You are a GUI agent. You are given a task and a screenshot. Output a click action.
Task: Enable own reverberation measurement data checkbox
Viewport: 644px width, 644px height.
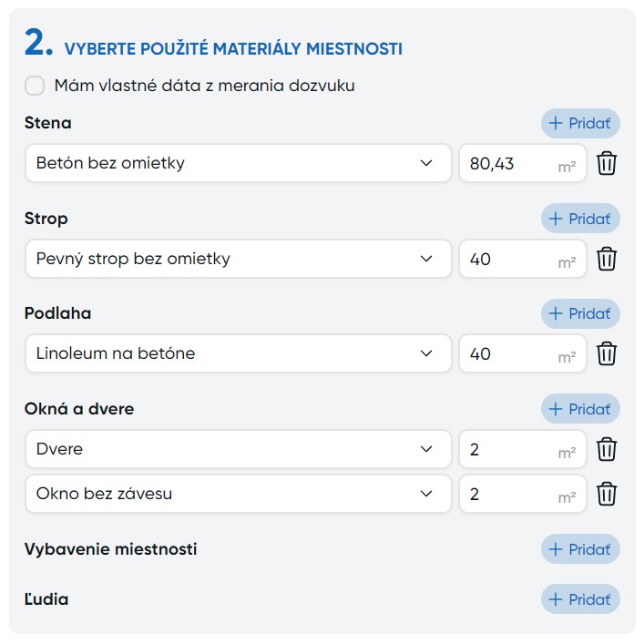click(35, 86)
